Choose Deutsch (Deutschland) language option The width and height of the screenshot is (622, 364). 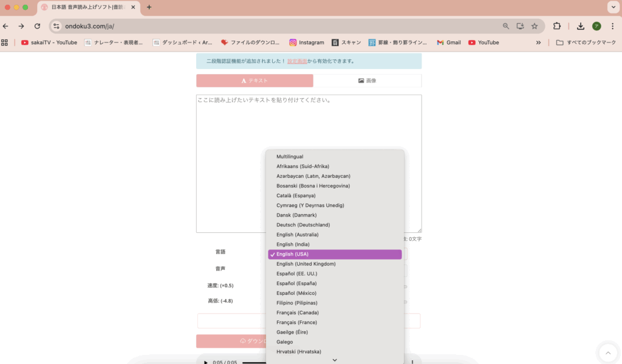point(302,225)
